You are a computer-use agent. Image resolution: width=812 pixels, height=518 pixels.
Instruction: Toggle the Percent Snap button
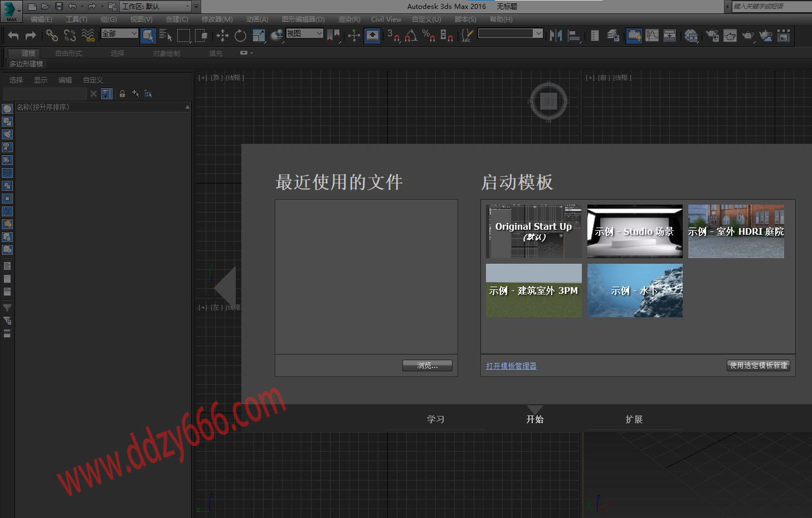(429, 36)
